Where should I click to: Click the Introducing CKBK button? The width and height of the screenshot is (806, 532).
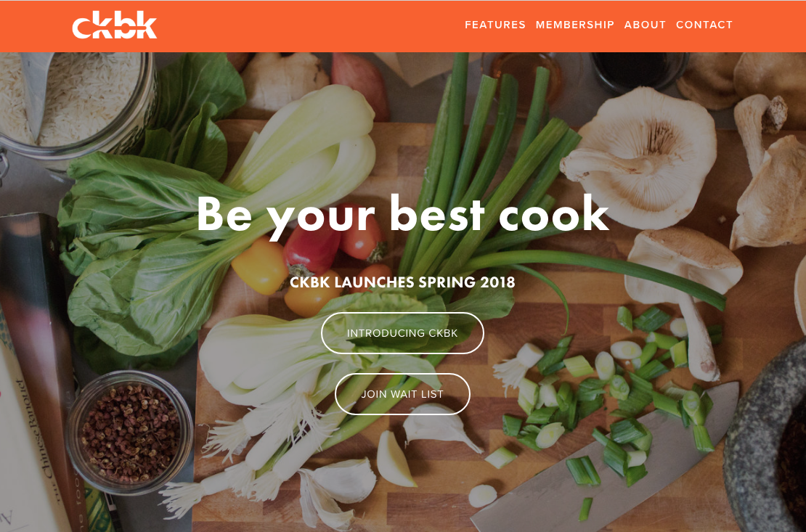(x=402, y=333)
